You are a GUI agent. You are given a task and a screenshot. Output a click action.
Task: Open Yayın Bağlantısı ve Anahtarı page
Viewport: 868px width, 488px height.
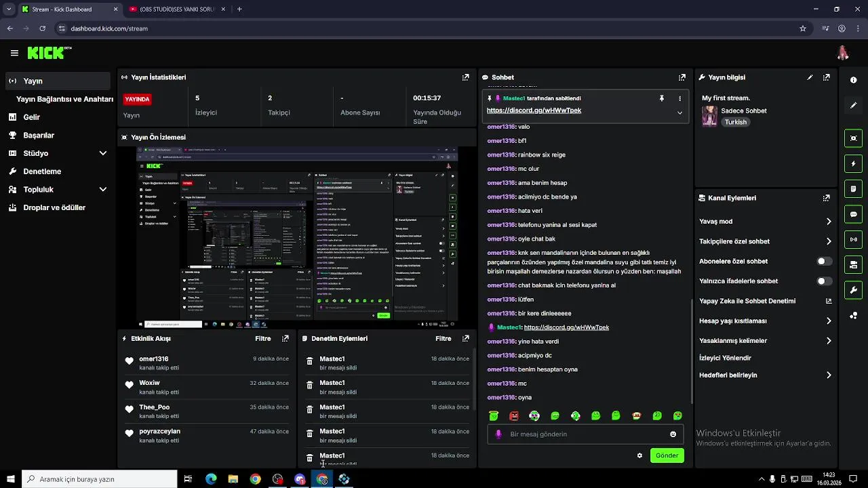pos(64,99)
